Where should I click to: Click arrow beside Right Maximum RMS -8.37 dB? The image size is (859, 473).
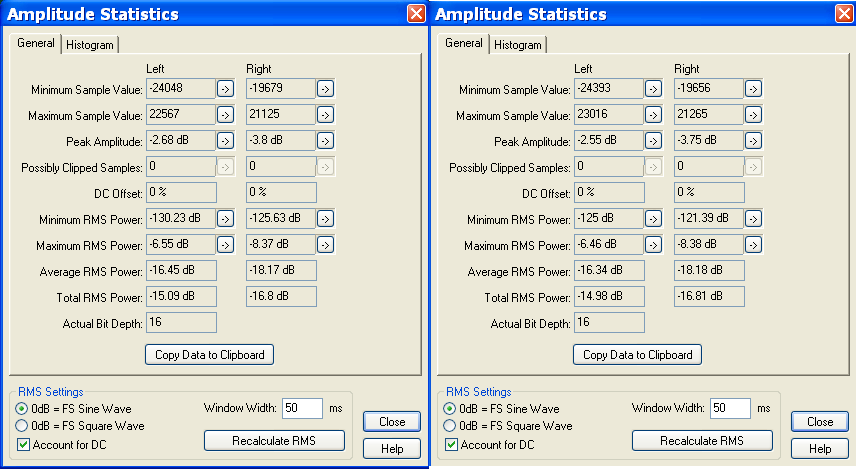click(x=325, y=244)
